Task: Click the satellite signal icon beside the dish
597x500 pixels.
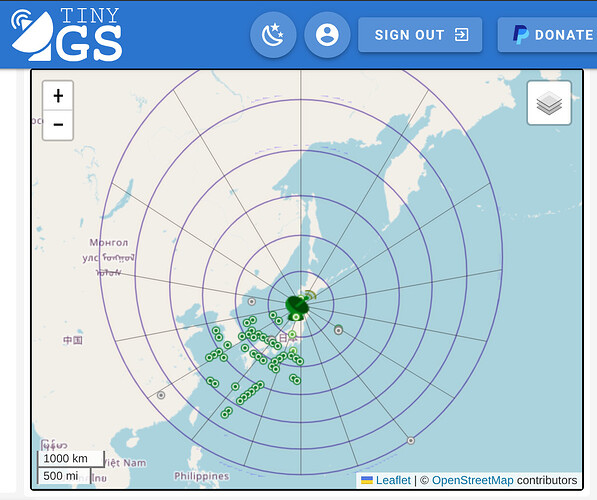Action: [310, 295]
